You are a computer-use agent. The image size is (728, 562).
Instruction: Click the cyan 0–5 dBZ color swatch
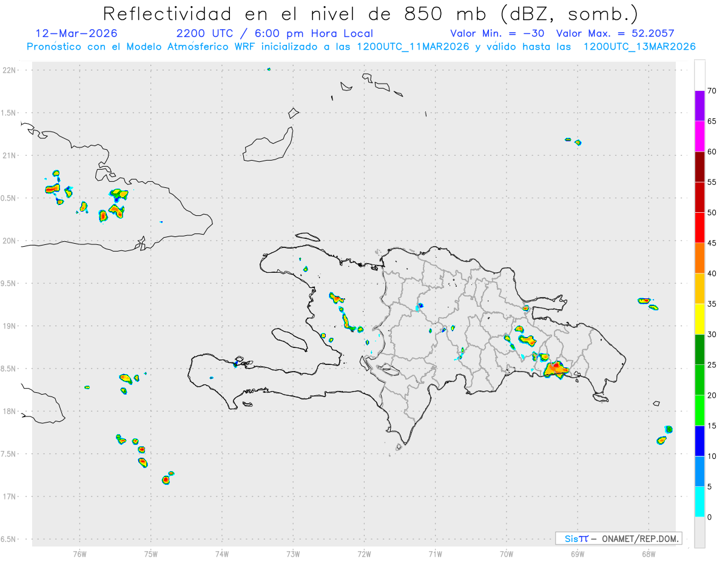699,501
